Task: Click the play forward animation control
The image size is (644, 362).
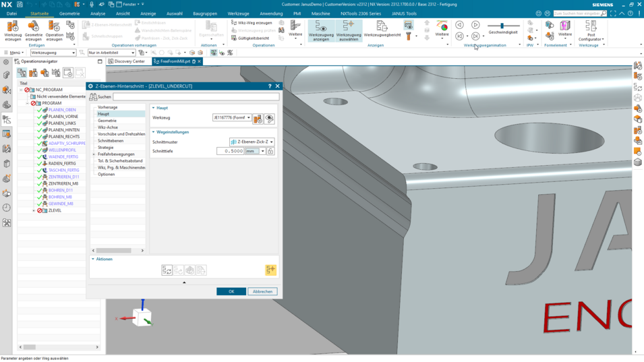Action: (475, 25)
